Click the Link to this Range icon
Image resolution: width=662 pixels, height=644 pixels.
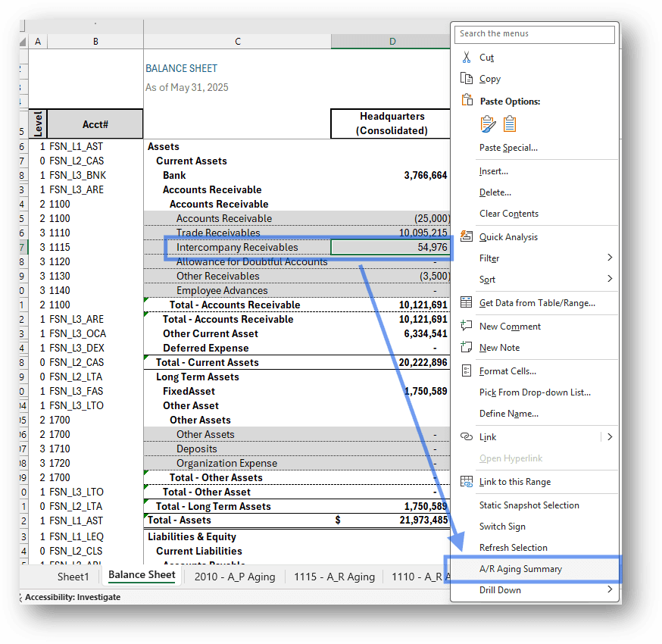(x=466, y=481)
